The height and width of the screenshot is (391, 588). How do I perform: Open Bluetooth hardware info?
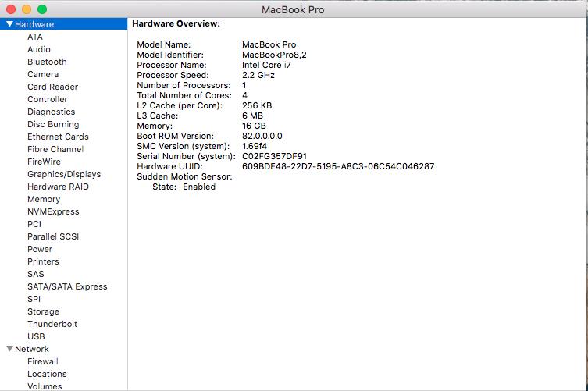[47, 62]
